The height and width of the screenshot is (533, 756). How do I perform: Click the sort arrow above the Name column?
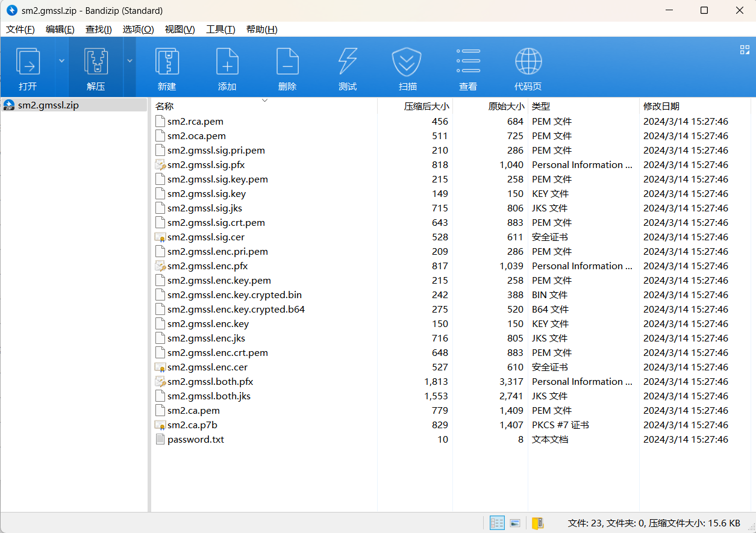click(264, 101)
